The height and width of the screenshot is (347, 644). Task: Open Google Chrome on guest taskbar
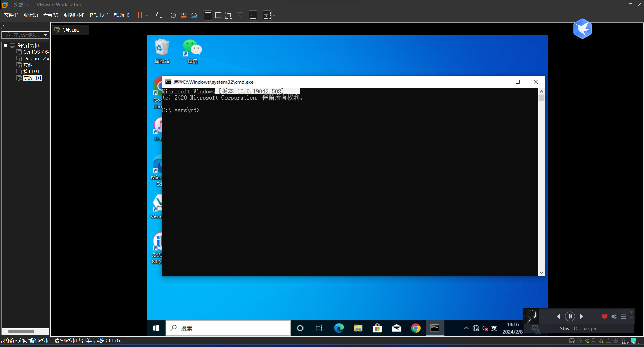[415, 328]
